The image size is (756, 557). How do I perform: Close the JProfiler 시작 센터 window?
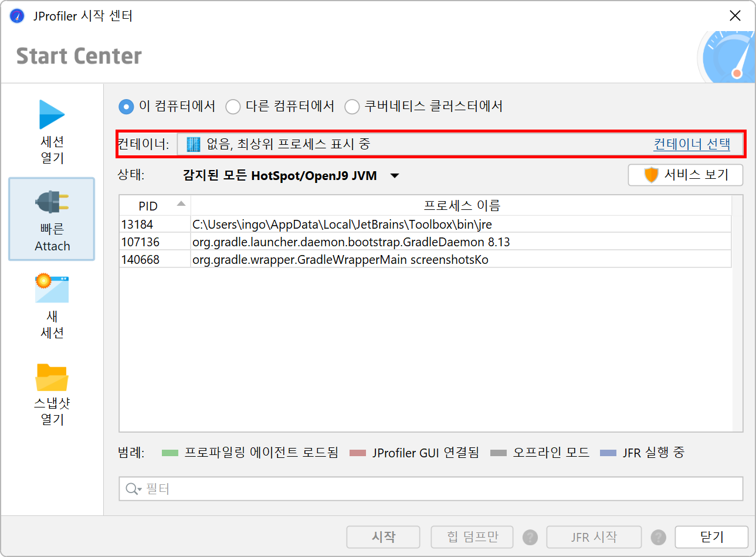point(735,16)
